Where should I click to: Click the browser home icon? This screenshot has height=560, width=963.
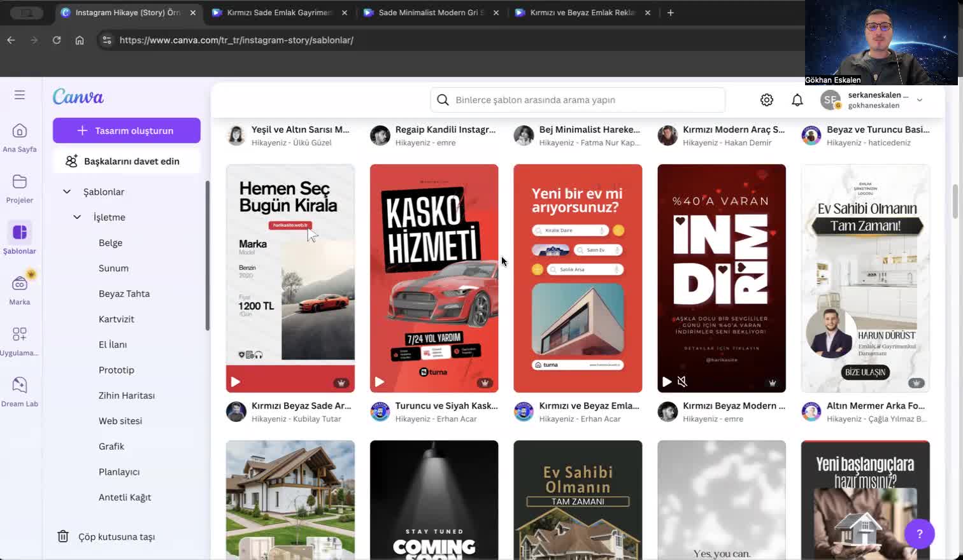(x=80, y=40)
